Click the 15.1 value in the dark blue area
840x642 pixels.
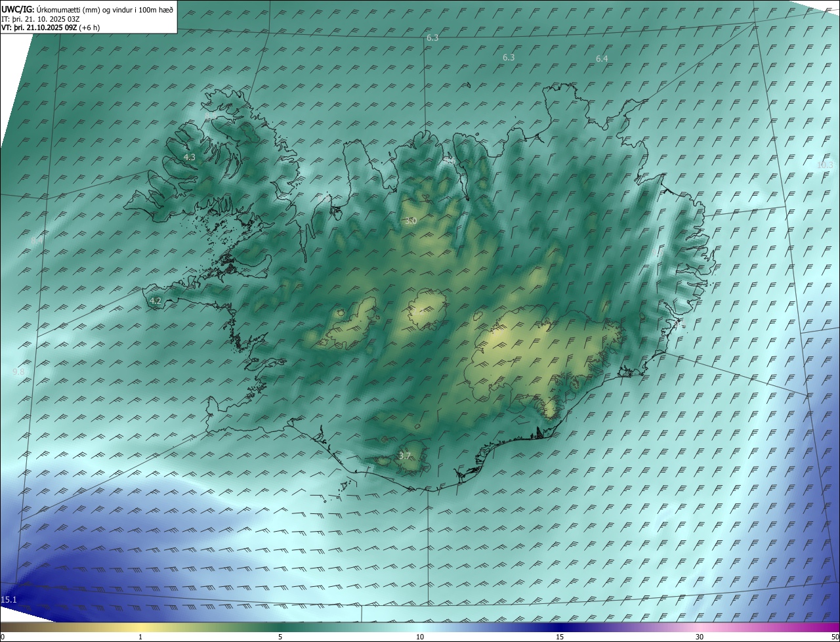click(9, 600)
